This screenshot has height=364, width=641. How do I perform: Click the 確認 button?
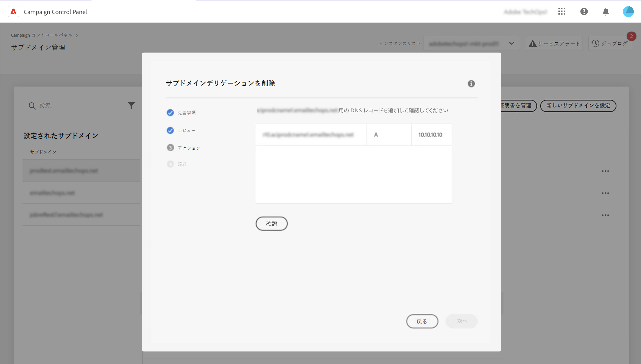click(x=271, y=224)
